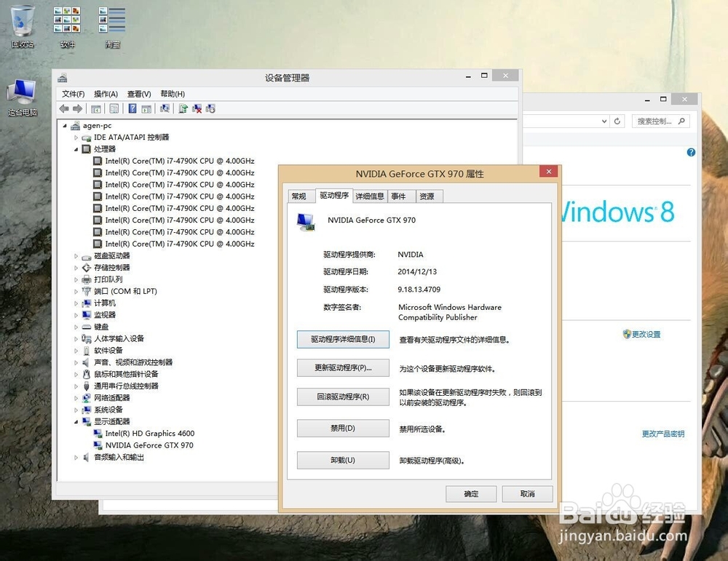Click the search magnifier in the background window

[x=681, y=121]
